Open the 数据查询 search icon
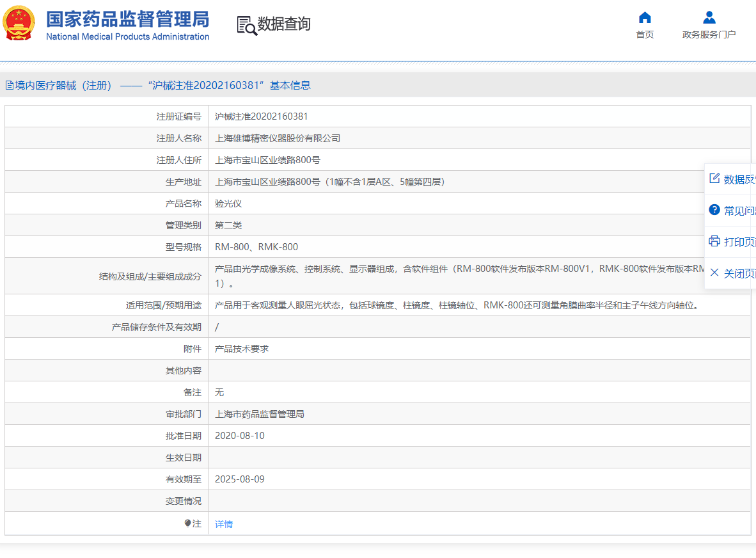 [247, 26]
